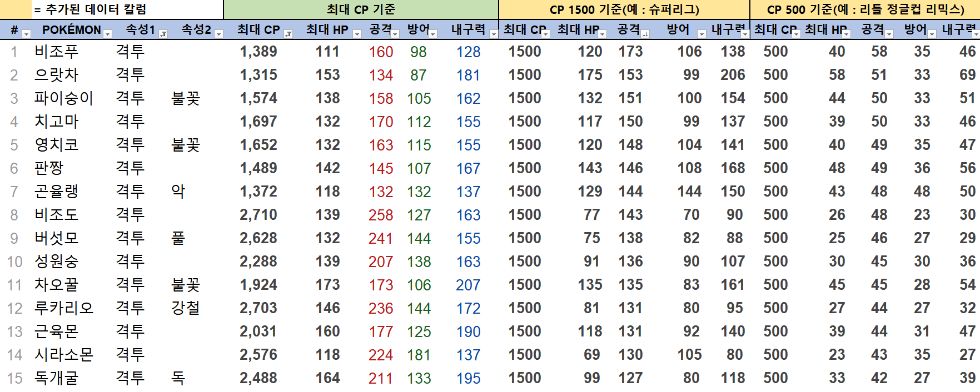Select the Pokémon name cell 치고마

pos(57,122)
